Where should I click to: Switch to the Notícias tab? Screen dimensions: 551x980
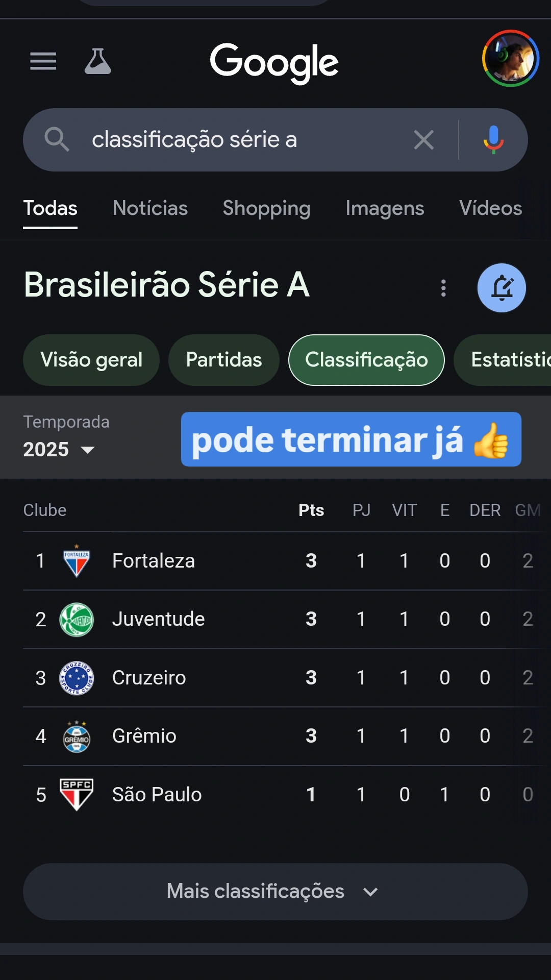150,208
